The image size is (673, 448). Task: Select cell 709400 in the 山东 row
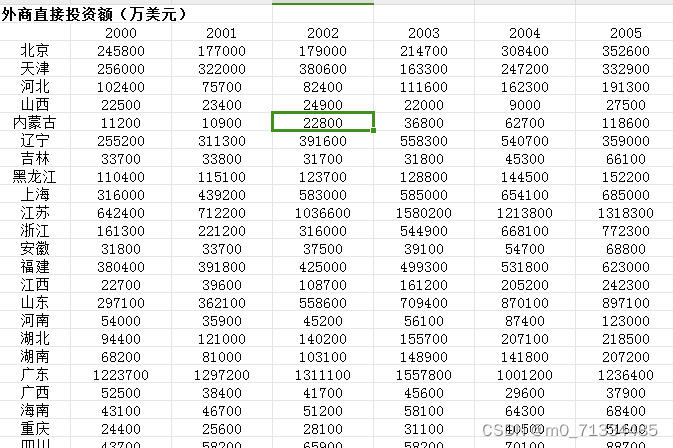pos(424,303)
